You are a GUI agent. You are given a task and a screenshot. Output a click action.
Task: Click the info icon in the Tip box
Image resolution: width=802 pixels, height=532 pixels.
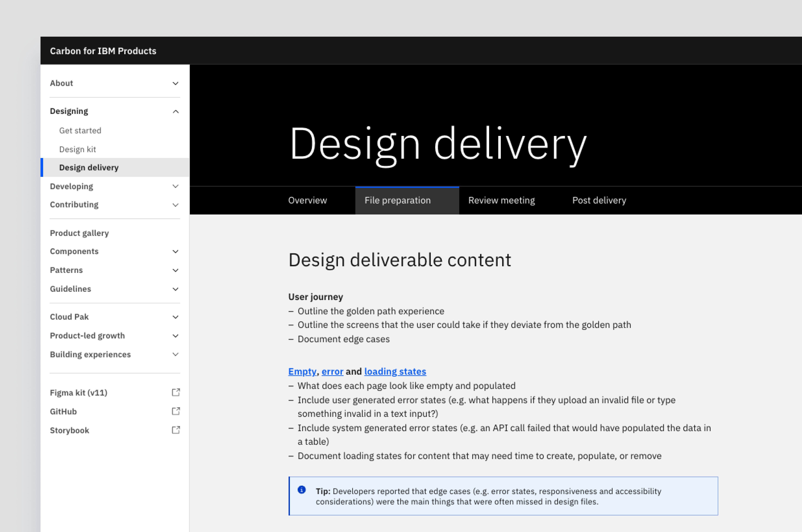[x=302, y=490]
